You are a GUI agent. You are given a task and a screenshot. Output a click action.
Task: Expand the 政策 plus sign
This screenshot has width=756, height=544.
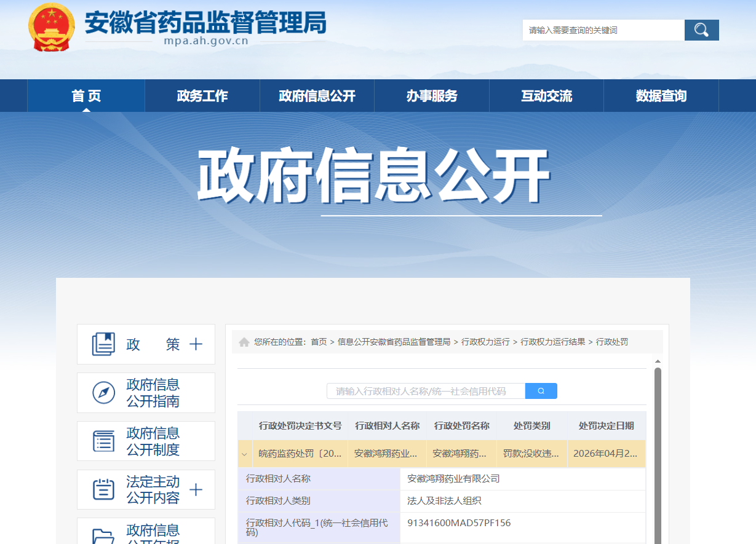click(196, 344)
